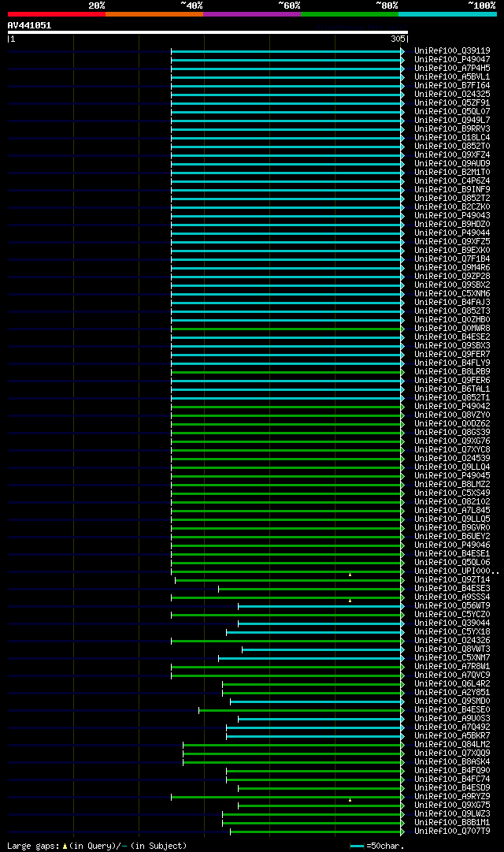Open hit UniRef100_Q39119

(452, 50)
